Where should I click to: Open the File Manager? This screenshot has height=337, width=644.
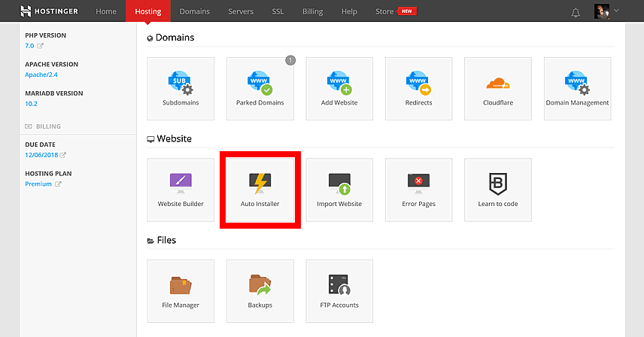tap(181, 291)
